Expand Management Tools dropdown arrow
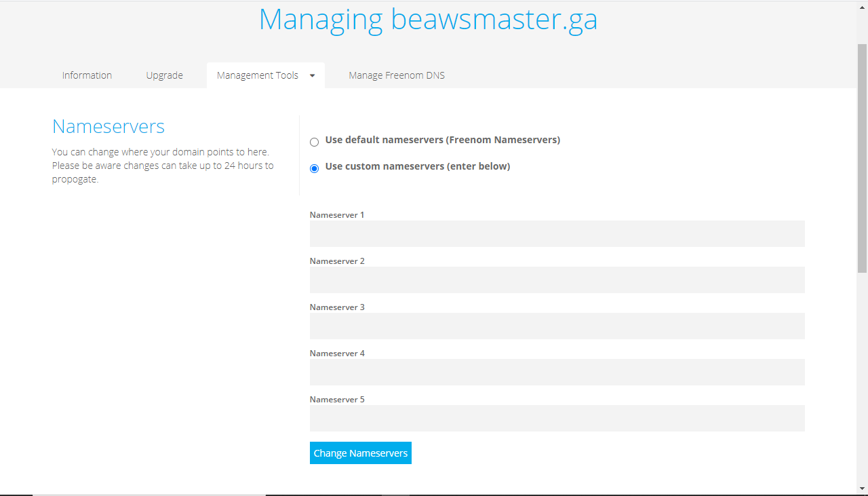Viewport: 868px width, 496px height. click(312, 75)
